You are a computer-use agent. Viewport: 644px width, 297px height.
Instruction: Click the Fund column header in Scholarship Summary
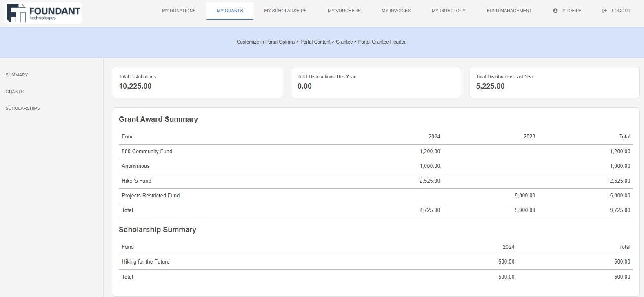(x=128, y=247)
